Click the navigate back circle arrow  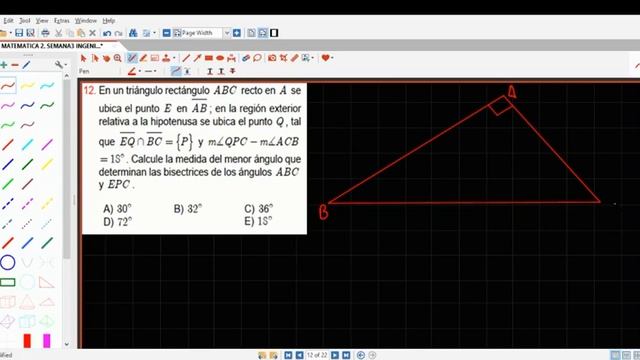pyautogui.click(x=361, y=355)
